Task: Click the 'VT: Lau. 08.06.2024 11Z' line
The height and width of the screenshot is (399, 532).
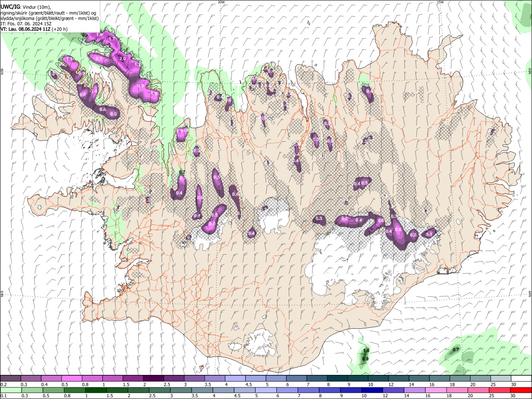Action: tap(26, 29)
